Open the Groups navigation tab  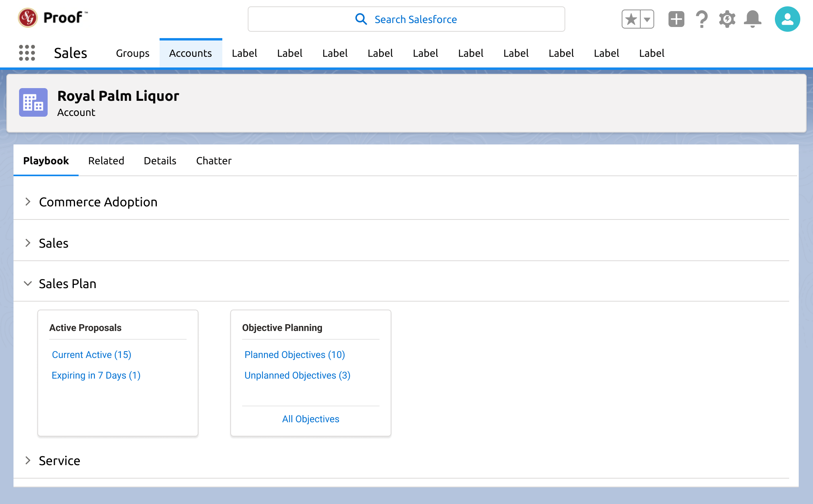click(133, 53)
